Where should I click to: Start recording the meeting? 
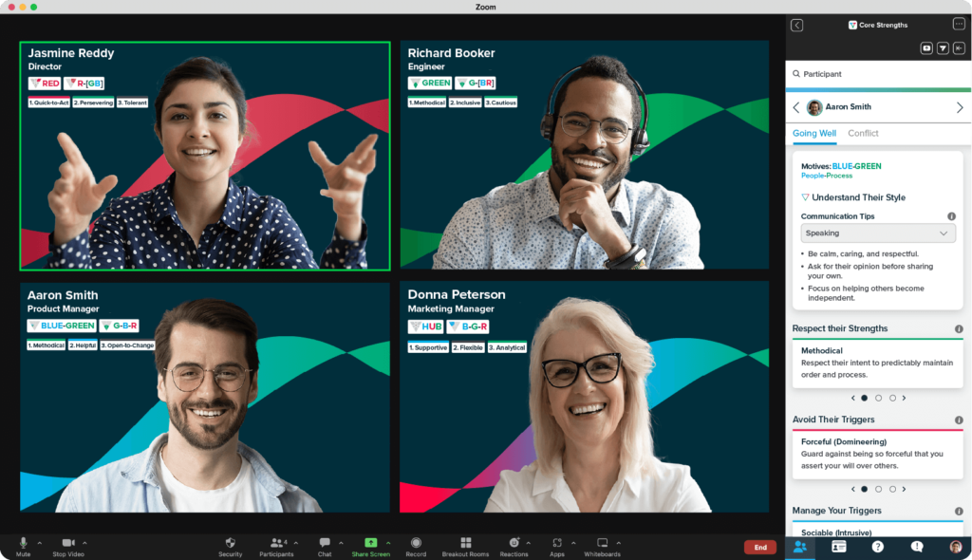416,547
